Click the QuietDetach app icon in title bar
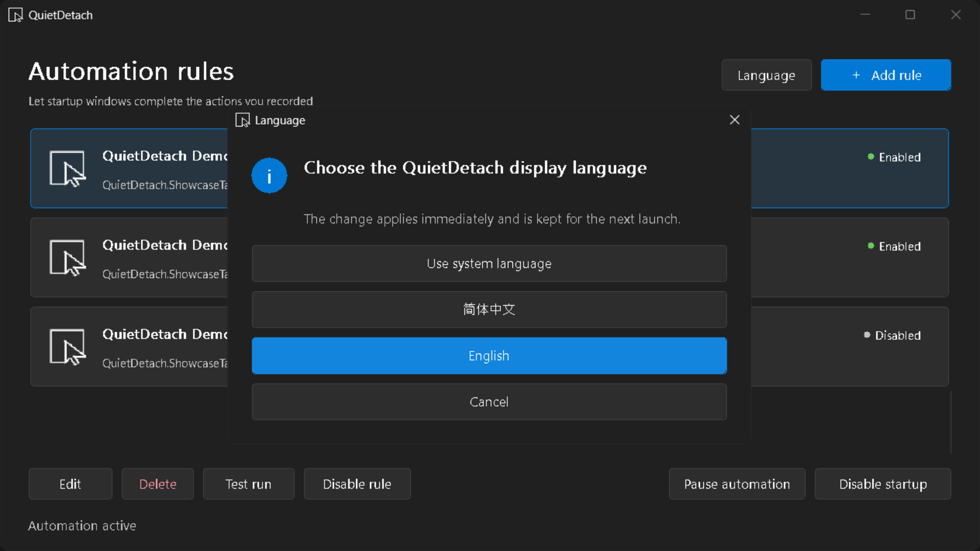 pos(16,15)
